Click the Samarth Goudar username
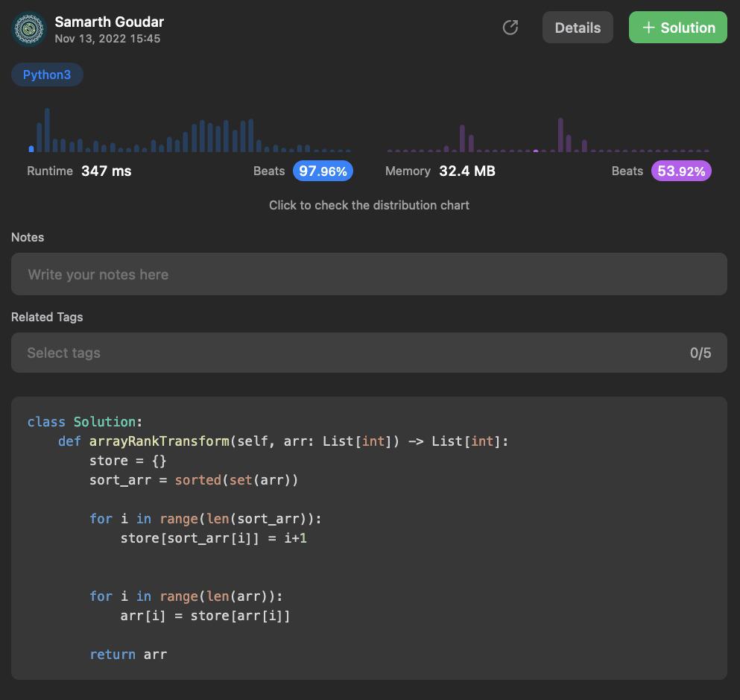 pyautogui.click(x=109, y=22)
